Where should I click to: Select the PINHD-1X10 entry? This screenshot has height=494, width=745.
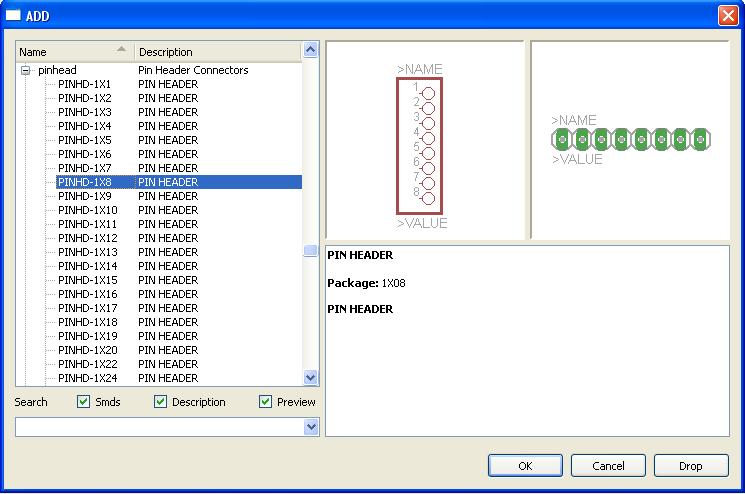pyautogui.click(x=87, y=210)
